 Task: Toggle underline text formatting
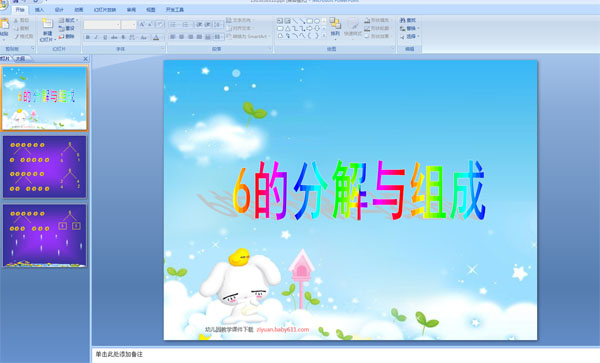pos(105,37)
